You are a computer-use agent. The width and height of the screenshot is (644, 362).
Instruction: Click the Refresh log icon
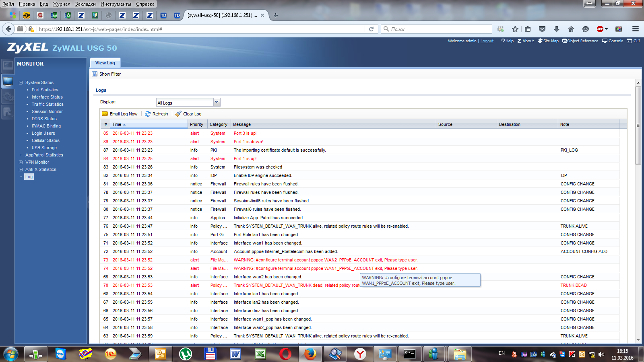pyautogui.click(x=148, y=114)
